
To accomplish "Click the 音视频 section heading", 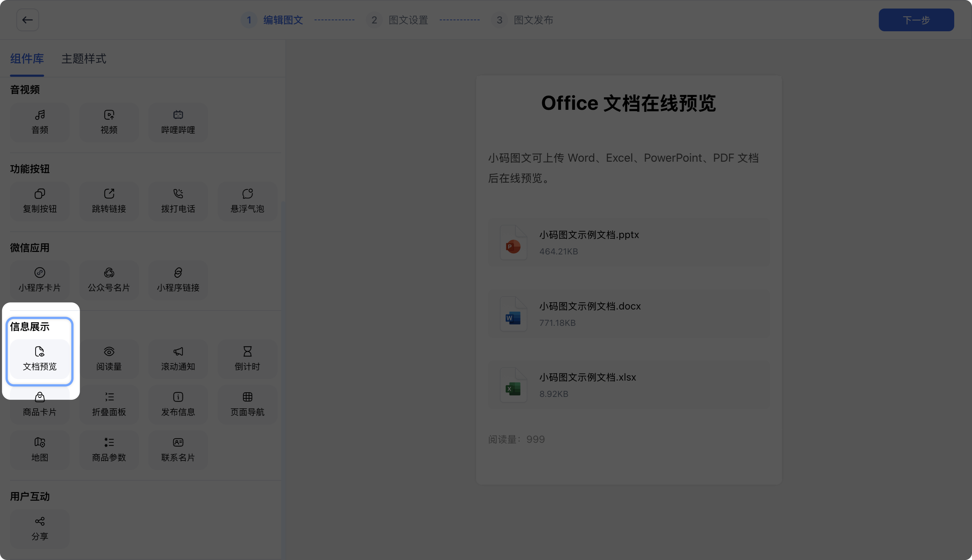I will coord(25,90).
